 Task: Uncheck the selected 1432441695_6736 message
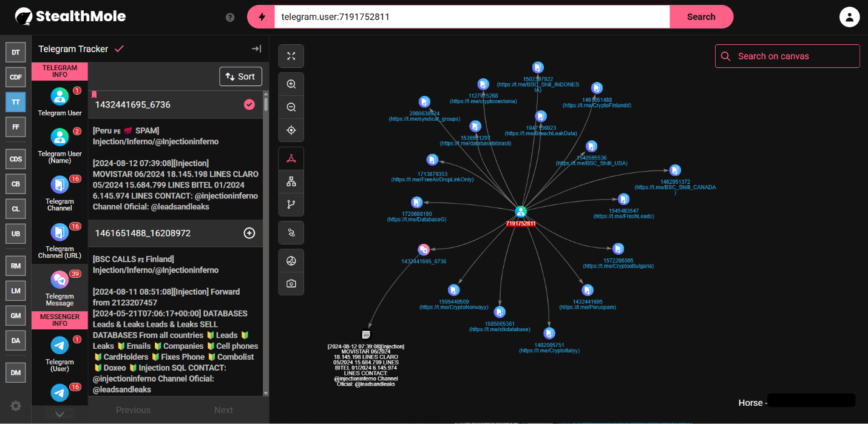249,105
